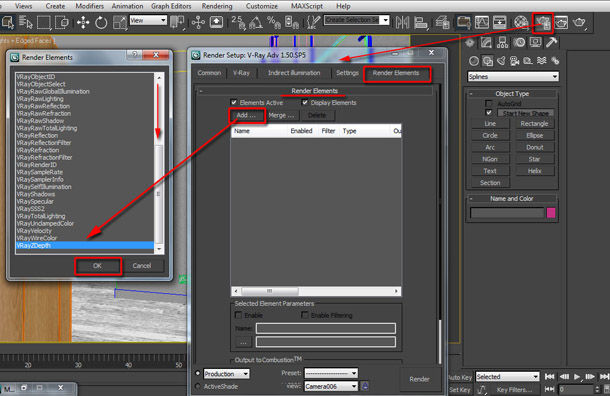This screenshot has width=610, height=396.
Task: Select the Rotate tool in the toolbar
Action: (101, 22)
